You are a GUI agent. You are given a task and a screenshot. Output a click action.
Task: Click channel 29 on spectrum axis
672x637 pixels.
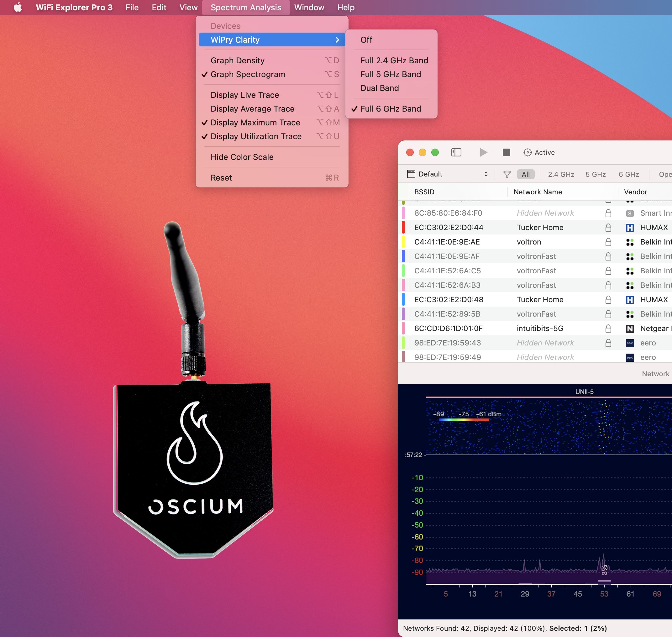[x=525, y=594]
